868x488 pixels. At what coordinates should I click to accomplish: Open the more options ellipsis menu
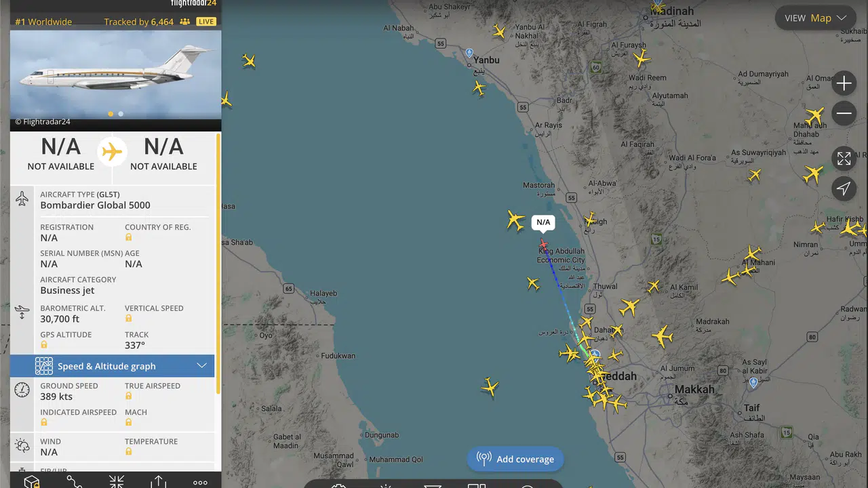(x=200, y=483)
